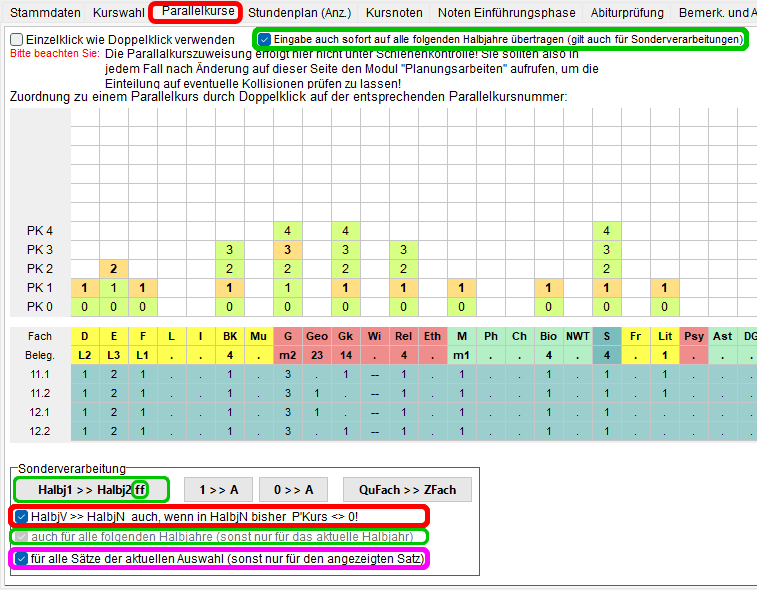
Task: Uncheck HalbjV >> HalbjN option
Action: click(21, 516)
